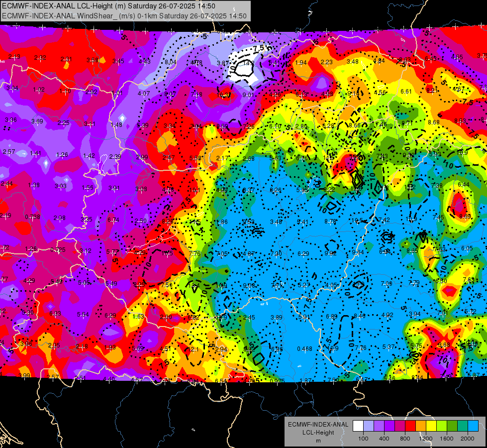Click the legend tick value "100"
The width and height of the screenshot is (487, 448).
363,439
